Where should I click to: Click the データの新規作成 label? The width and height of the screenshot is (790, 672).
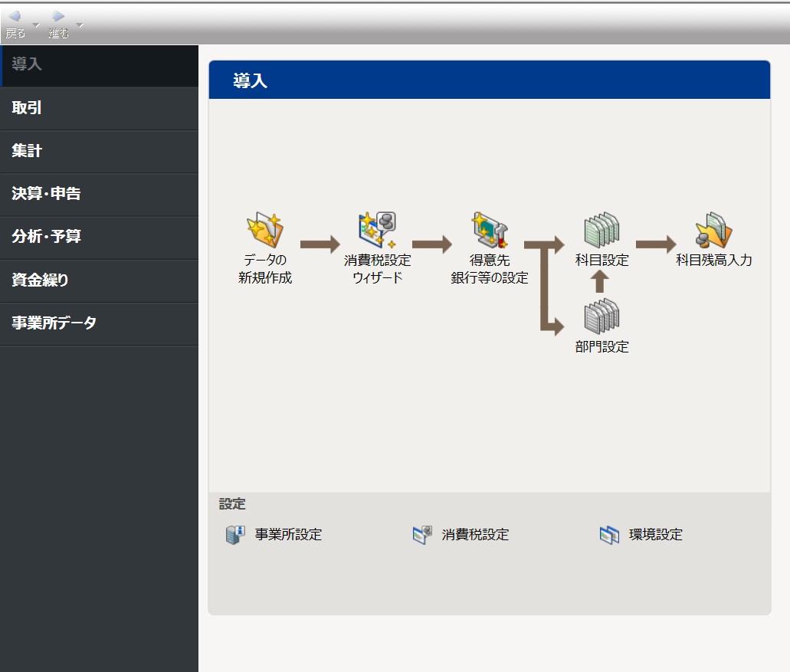pyautogui.click(x=265, y=268)
